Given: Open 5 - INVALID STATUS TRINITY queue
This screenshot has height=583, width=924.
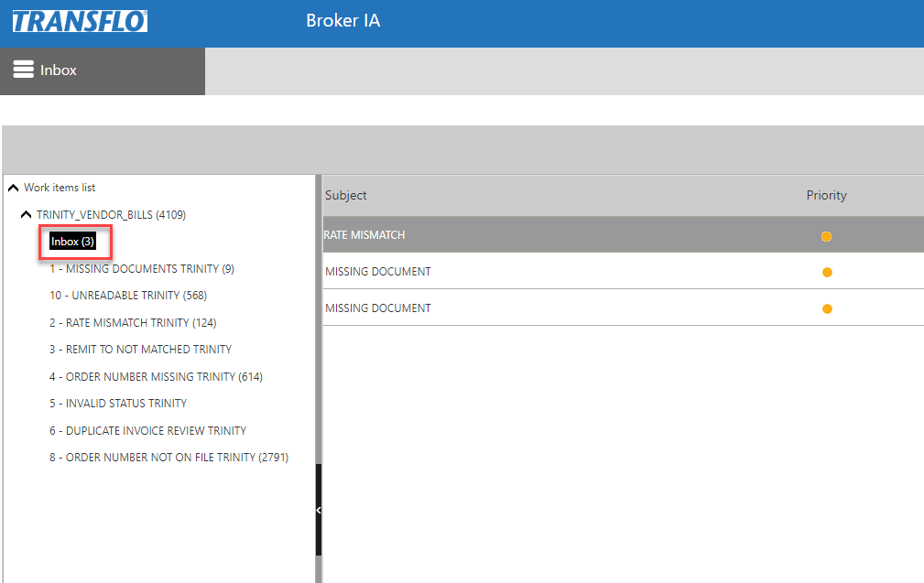Looking at the screenshot, I should pos(118,404).
